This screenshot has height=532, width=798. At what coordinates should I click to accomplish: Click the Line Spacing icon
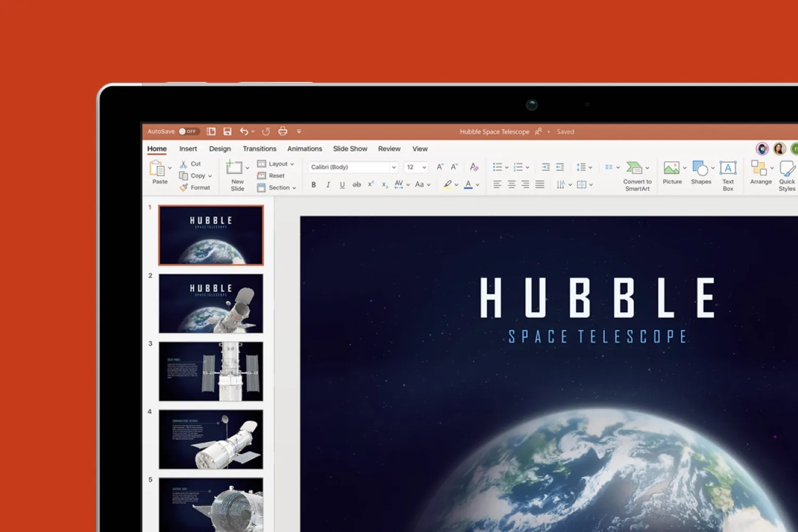point(581,167)
